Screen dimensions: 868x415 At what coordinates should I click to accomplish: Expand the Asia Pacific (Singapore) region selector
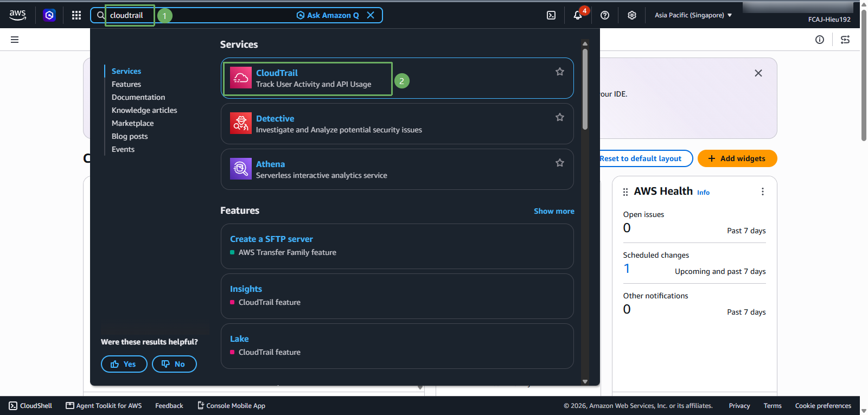pyautogui.click(x=693, y=15)
